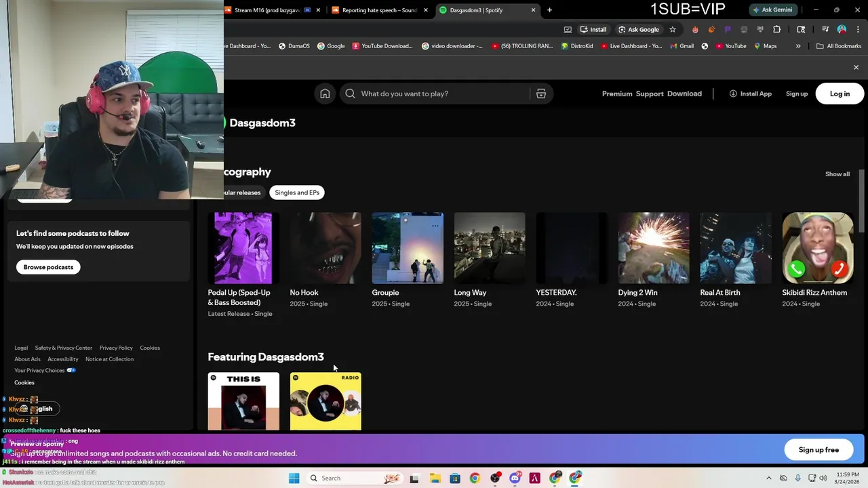The height and width of the screenshot is (488, 868).
Task: Show all discography releases
Action: point(837,174)
